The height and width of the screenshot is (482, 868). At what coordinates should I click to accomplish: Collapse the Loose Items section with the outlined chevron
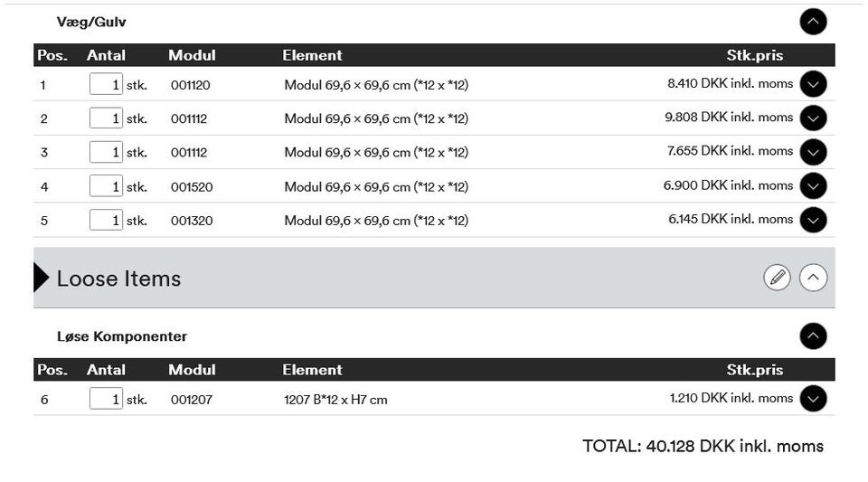[x=813, y=278]
